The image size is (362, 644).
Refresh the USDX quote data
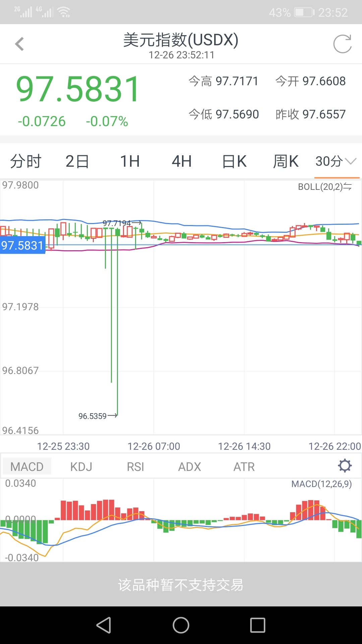point(343,44)
